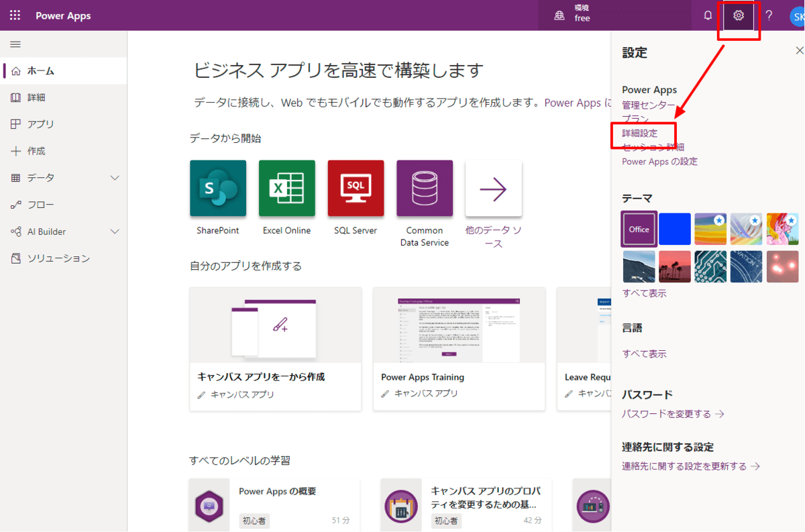Open フロー in the sidebar
The width and height of the screenshot is (805, 532).
tap(64, 205)
